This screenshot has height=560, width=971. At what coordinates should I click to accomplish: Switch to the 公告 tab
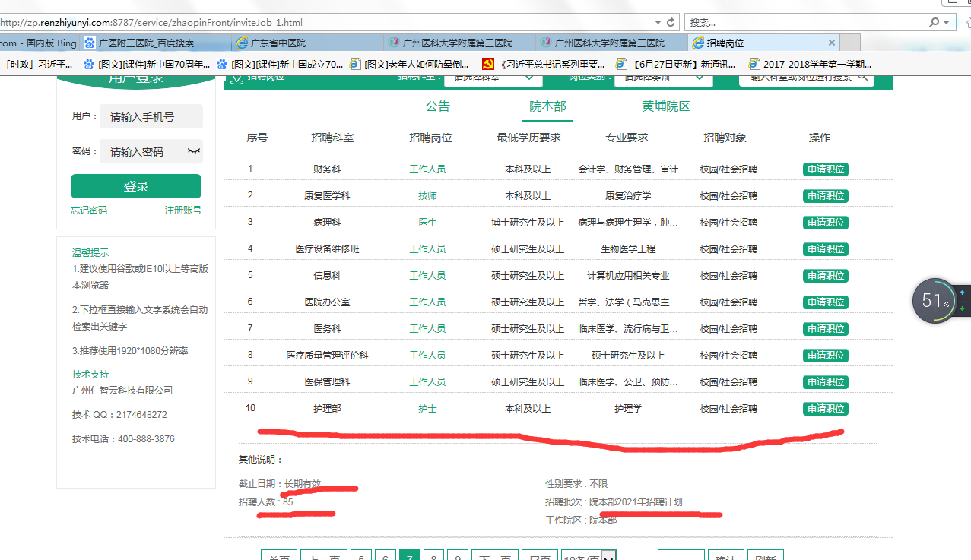click(x=438, y=106)
